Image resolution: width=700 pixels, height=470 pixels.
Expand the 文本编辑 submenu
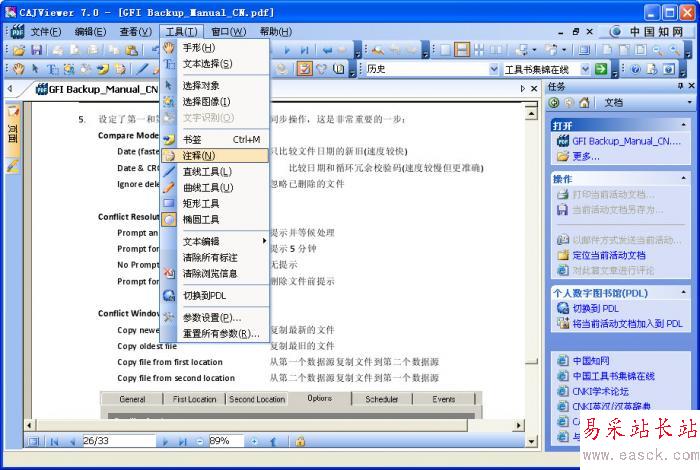click(215, 241)
